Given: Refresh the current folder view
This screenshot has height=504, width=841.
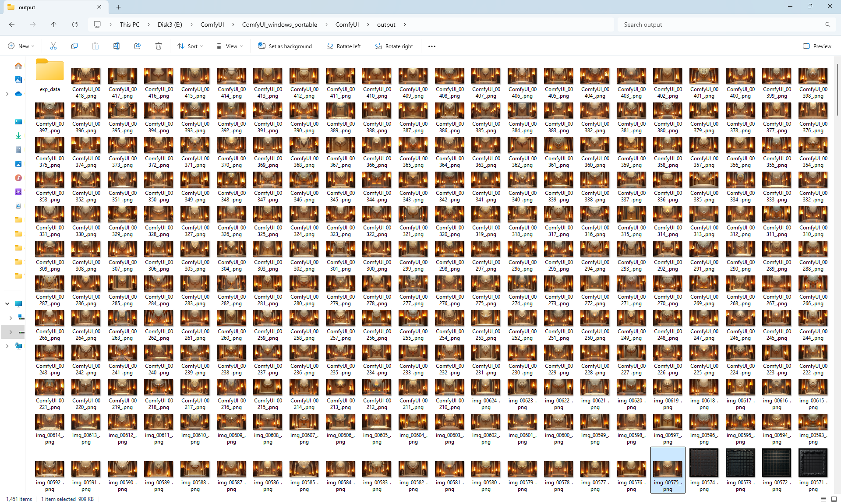Looking at the screenshot, I should pos(75,25).
